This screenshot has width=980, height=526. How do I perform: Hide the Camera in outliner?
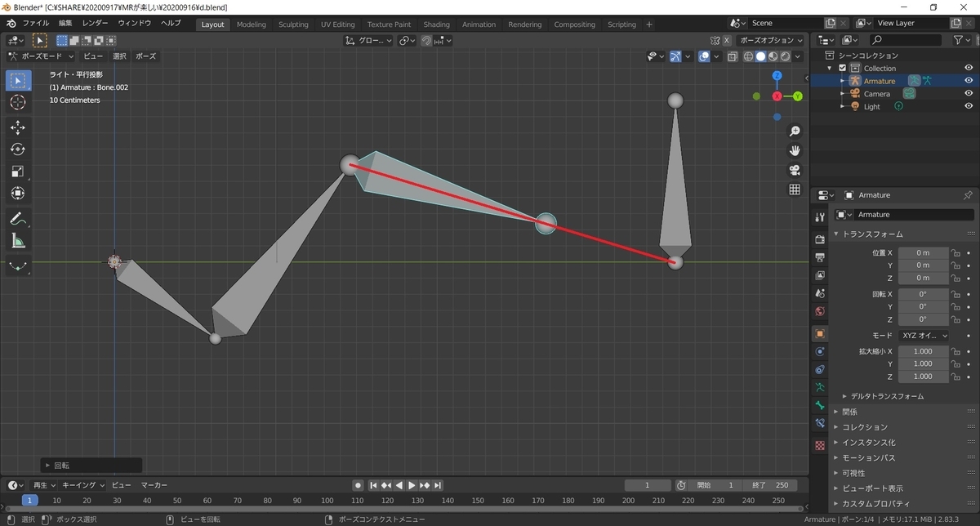[969, 94]
